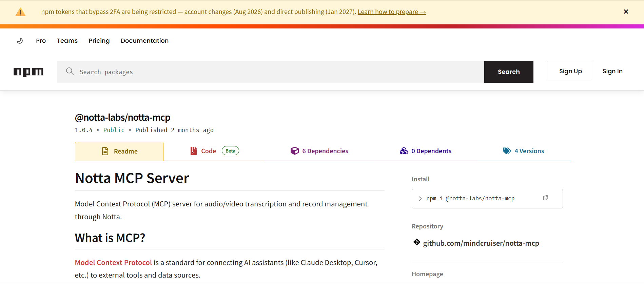Open the Teams menu item
This screenshot has height=284, width=644.
click(x=67, y=41)
